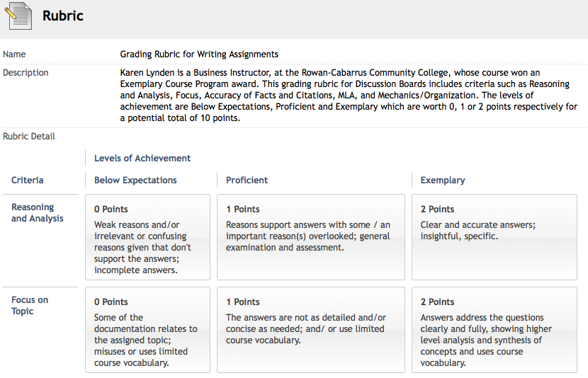
Task: Choose the 0 Points cell for Reasoning and Analysis
Action: [148, 237]
